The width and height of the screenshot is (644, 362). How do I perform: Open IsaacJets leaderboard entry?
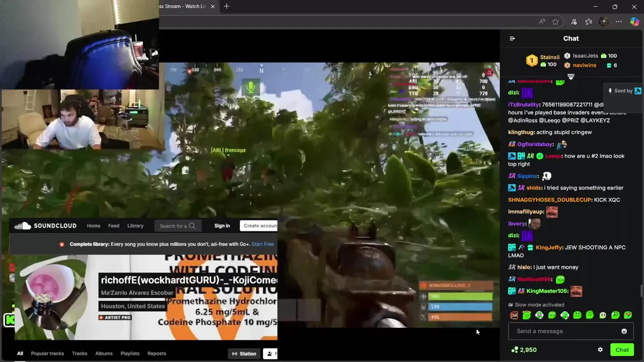pyautogui.click(x=590, y=56)
